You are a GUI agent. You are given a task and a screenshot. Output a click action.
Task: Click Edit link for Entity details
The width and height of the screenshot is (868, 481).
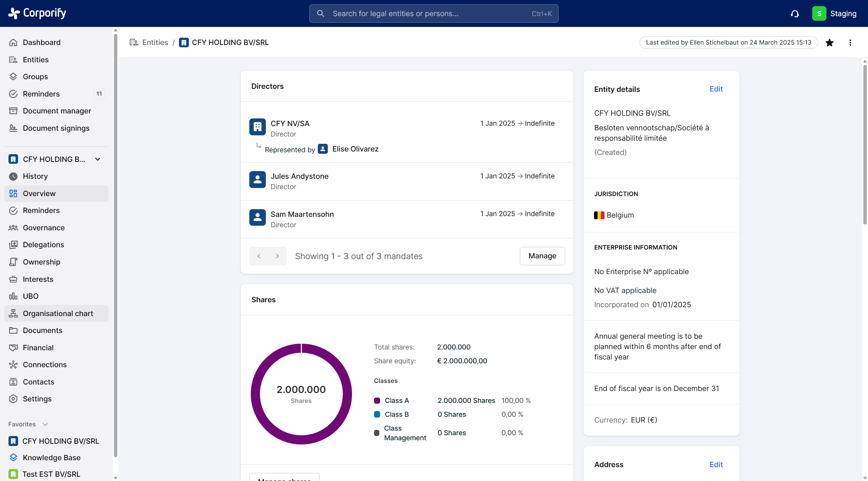(716, 89)
